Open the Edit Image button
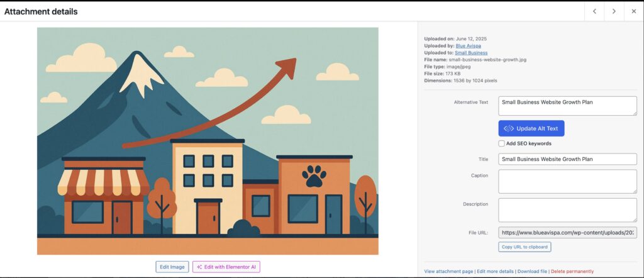Image resolution: width=644 pixels, height=278 pixels. pyautogui.click(x=172, y=267)
